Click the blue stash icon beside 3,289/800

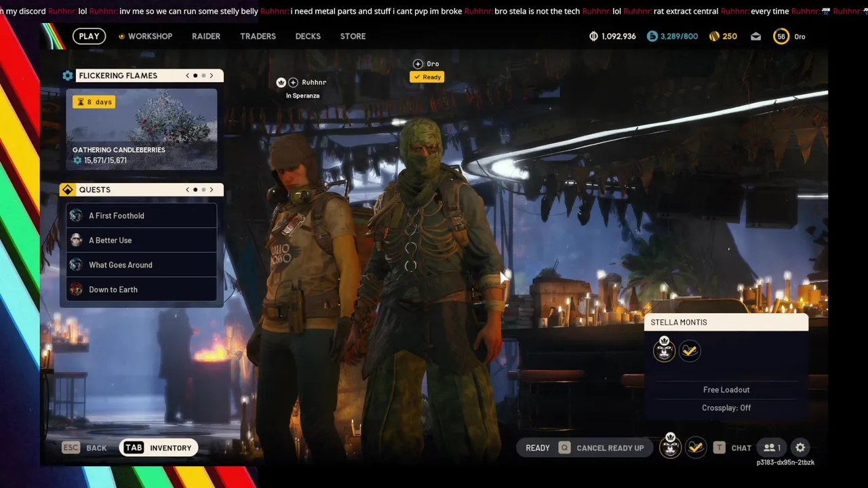point(652,36)
